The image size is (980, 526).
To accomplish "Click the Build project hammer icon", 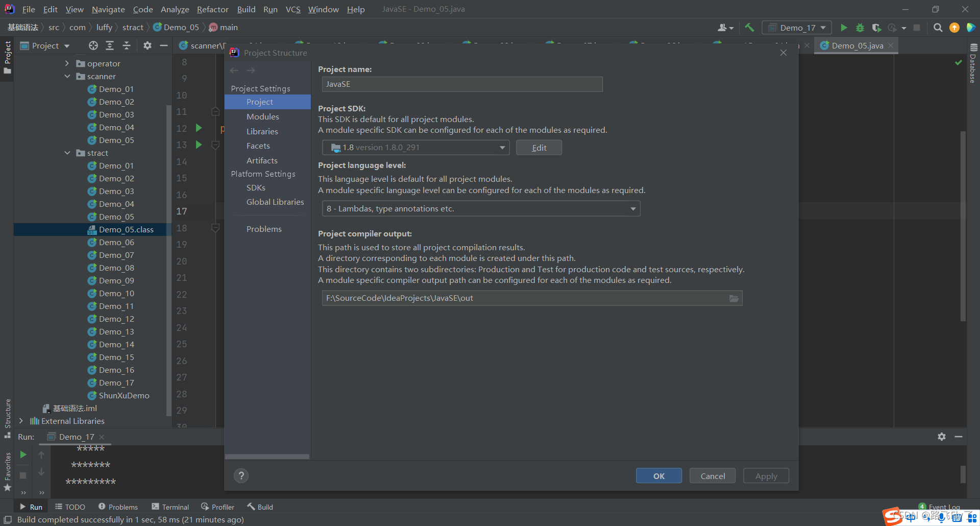I will (749, 28).
